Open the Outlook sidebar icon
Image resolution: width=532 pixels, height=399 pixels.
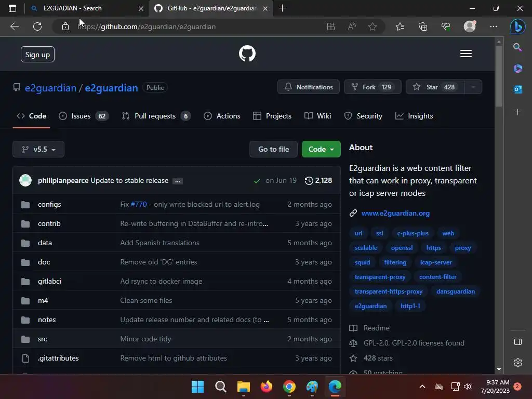point(518,89)
